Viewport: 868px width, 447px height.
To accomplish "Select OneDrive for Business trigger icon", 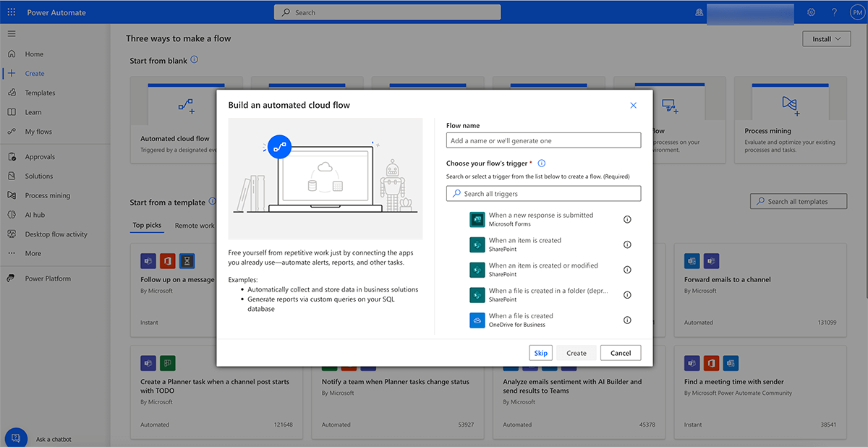I will [477, 320].
